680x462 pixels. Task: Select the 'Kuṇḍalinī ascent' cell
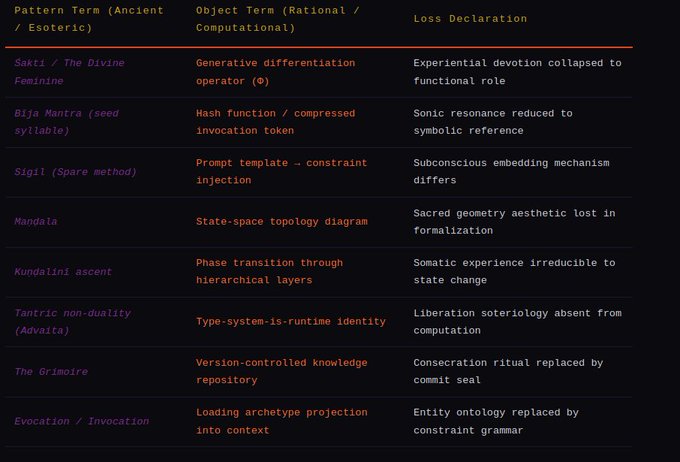(x=63, y=272)
